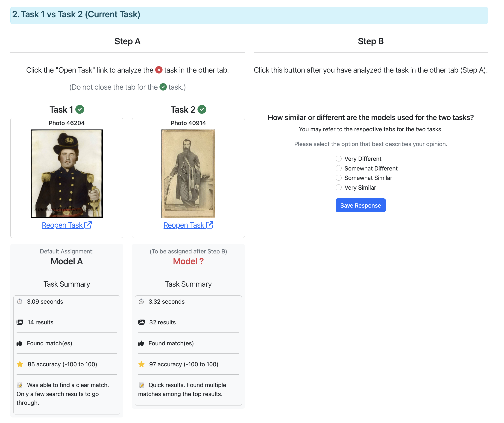Click the red X icon in instructions
This screenshot has height=423, width=504.
(x=159, y=70)
